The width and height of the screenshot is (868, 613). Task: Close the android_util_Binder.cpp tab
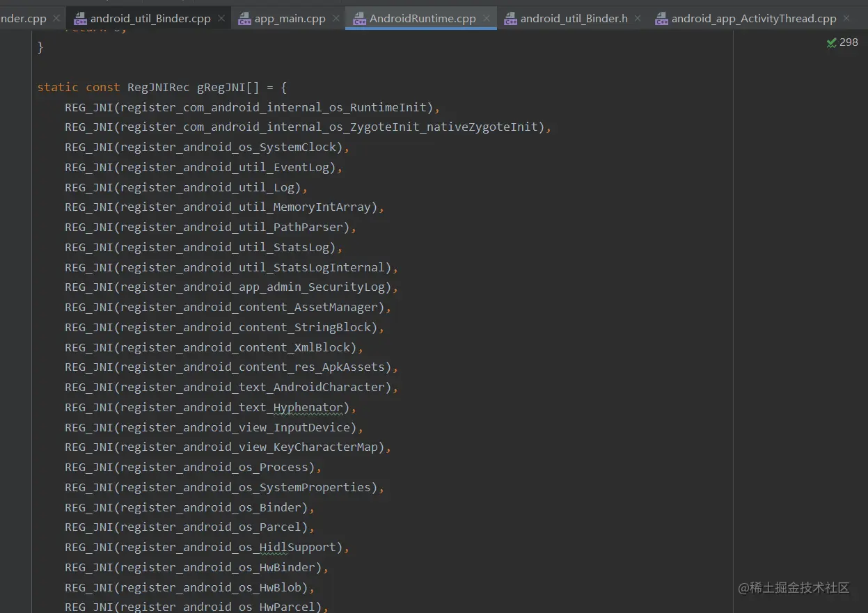click(221, 19)
